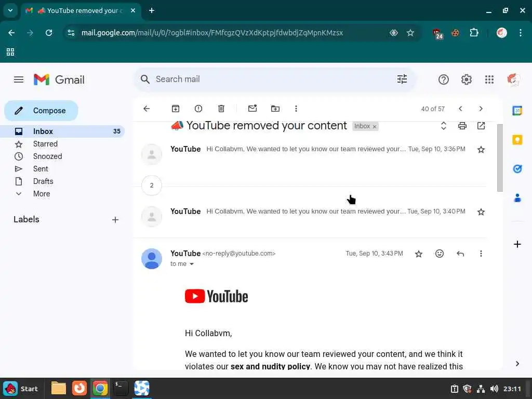Image resolution: width=532 pixels, height=399 pixels.
Task: Open the volume control in tray
Action: coord(494,389)
